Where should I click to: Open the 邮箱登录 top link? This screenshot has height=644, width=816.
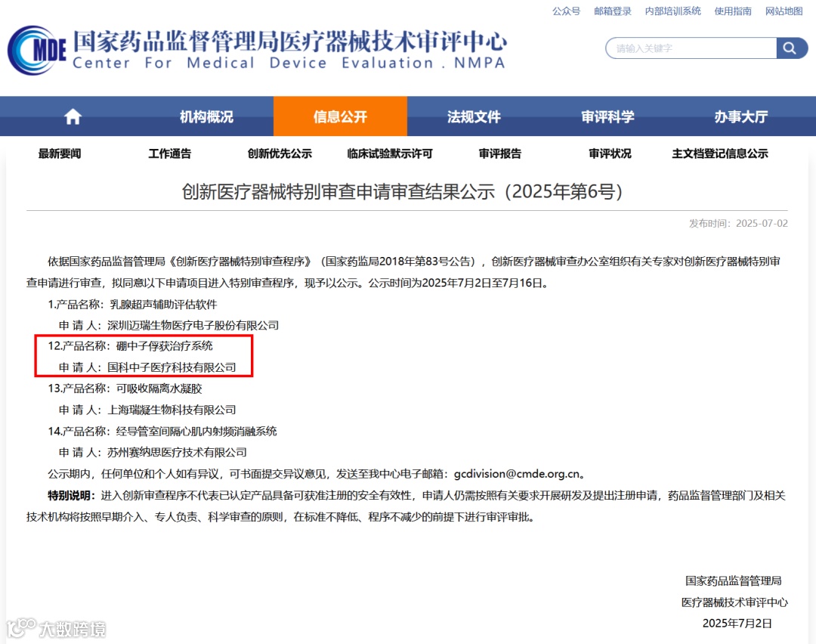pyautogui.click(x=613, y=11)
